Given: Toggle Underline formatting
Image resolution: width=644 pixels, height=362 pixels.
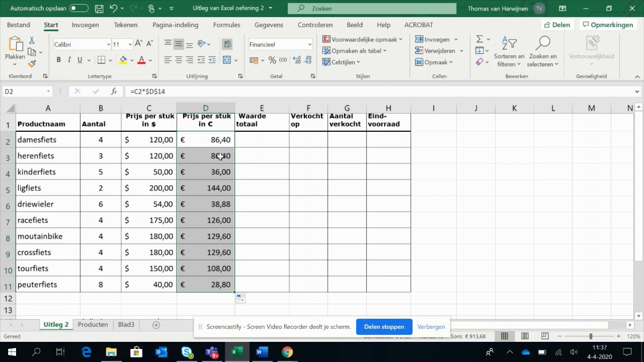Looking at the screenshot, I should [80, 60].
